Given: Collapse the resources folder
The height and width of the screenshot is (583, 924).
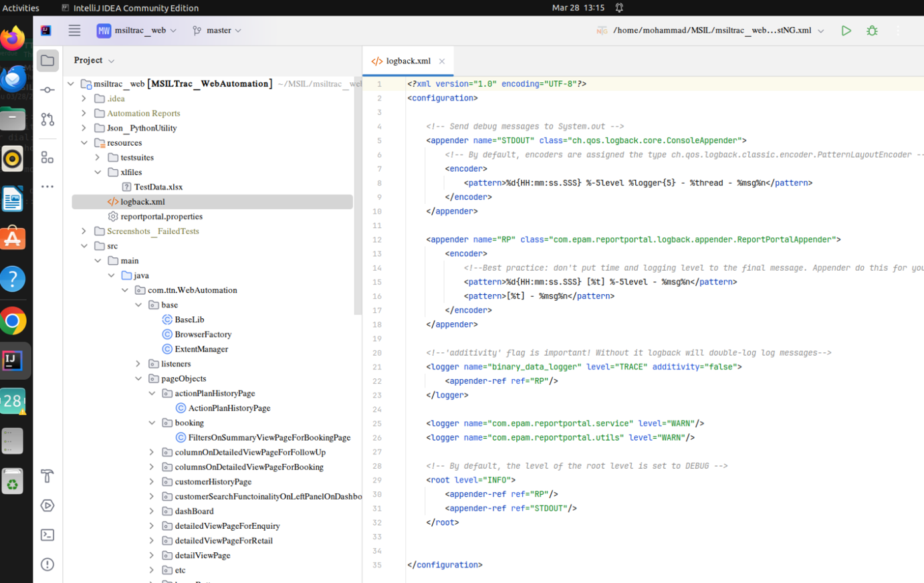Looking at the screenshot, I should (x=84, y=142).
